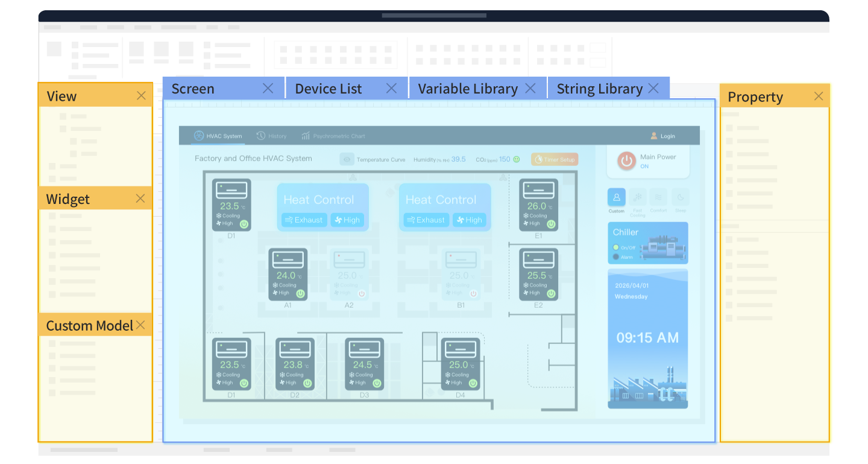Click the "Factory and Office HVAC System" title
This screenshot has width=868, height=464.
(x=253, y=159)
